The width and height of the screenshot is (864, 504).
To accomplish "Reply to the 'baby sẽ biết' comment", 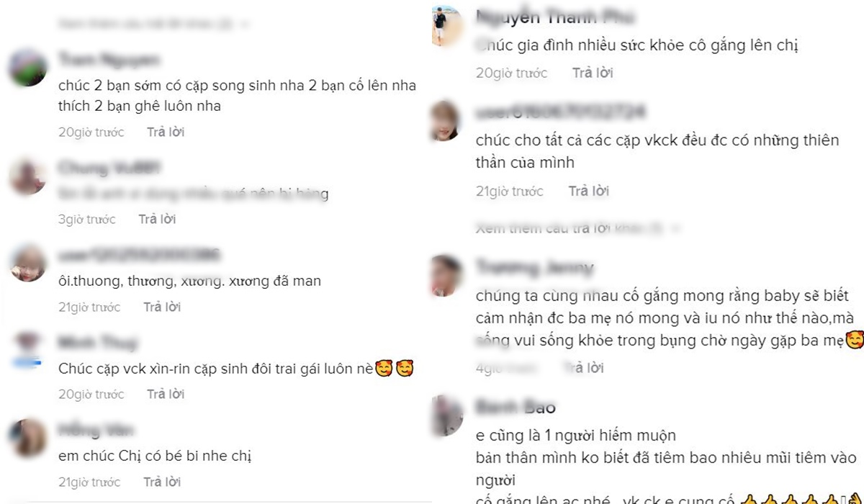I will click(x=583, y=369).
